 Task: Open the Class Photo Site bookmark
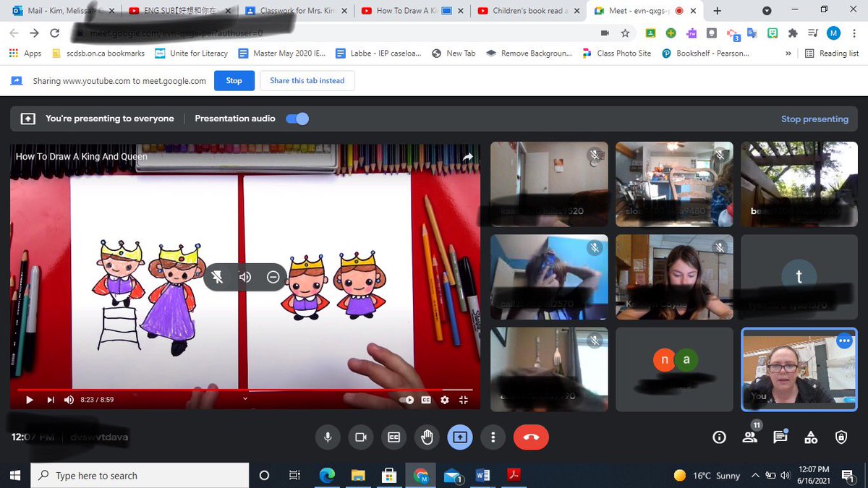616,53
